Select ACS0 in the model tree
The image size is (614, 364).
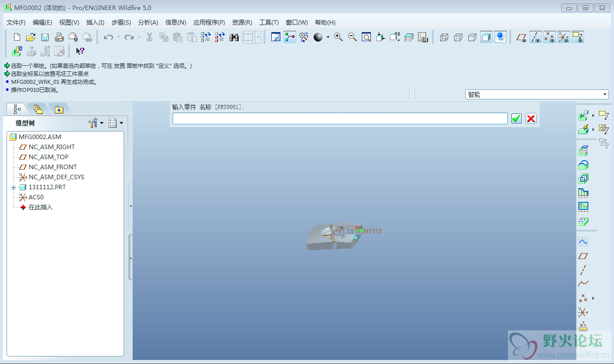(x=36, y=197)
